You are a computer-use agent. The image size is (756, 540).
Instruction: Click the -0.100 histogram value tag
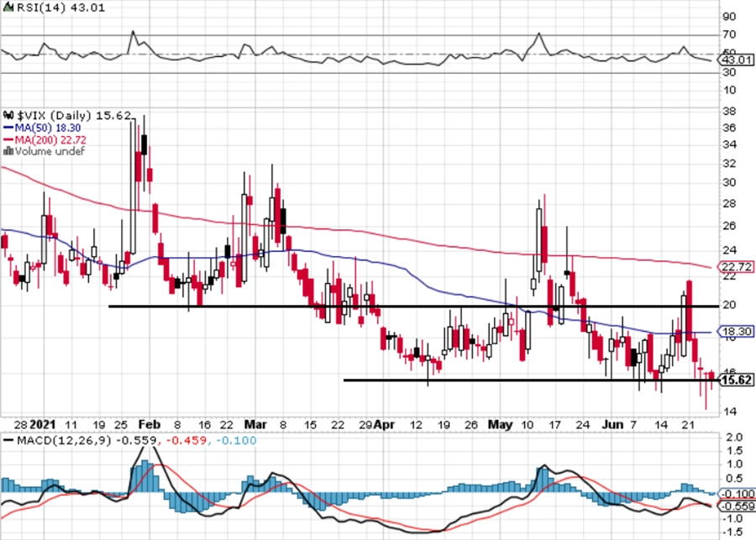click(736, 494)
